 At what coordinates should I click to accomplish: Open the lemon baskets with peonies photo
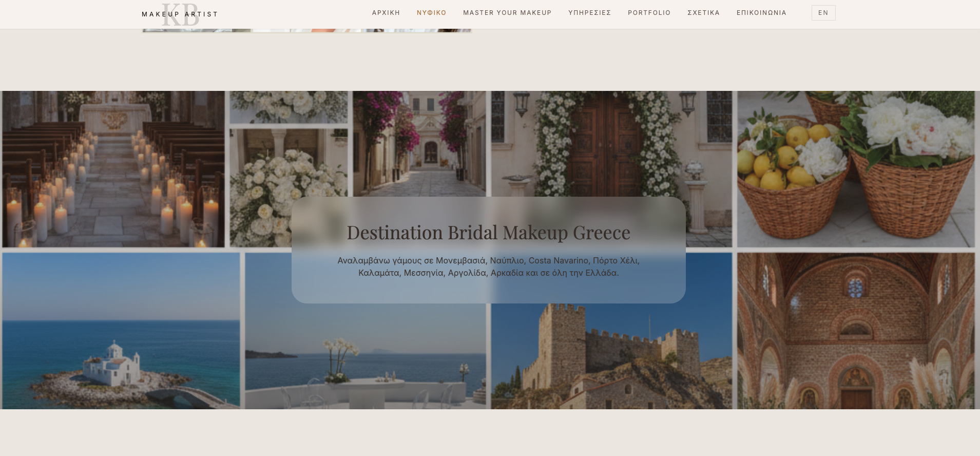(856, 169)
